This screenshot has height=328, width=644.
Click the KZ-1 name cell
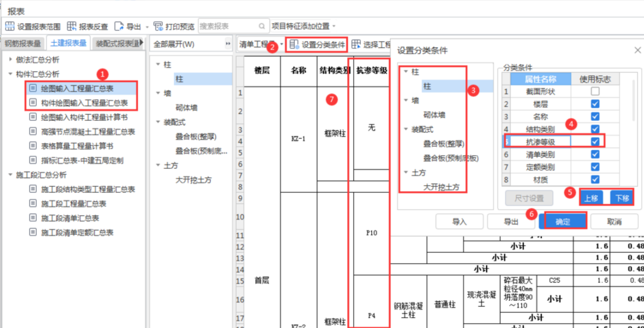click(x=299, y=139)
